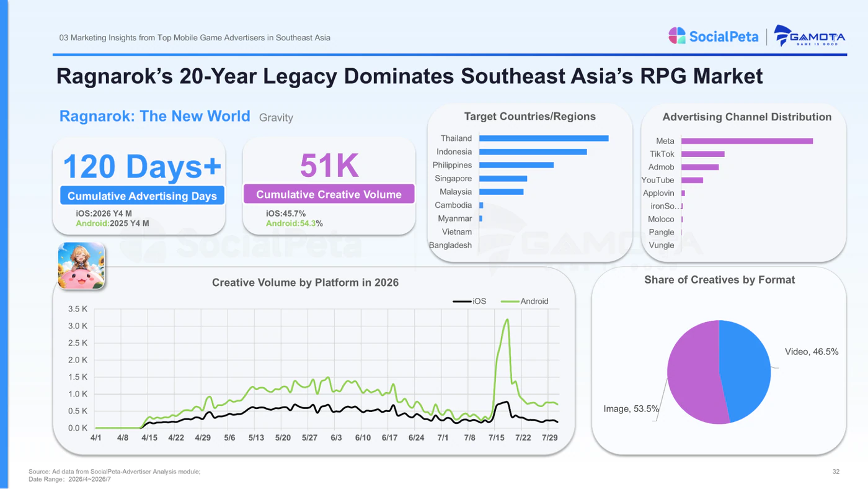Image resolution: width=868 pixels, height=489 pixels.
Task: Click the Indonesia bar in Target Countries
Action: click(533, 152)
